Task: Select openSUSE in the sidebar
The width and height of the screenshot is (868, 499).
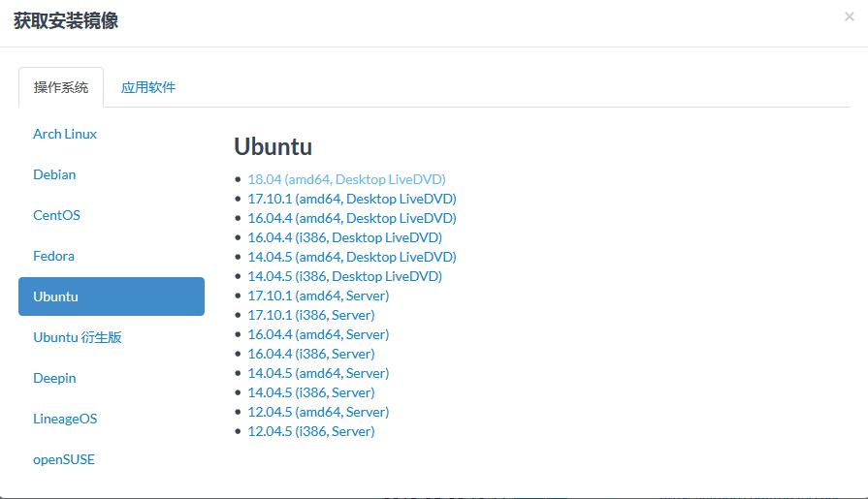Action: pyautogui.click(x=64, y=459)
